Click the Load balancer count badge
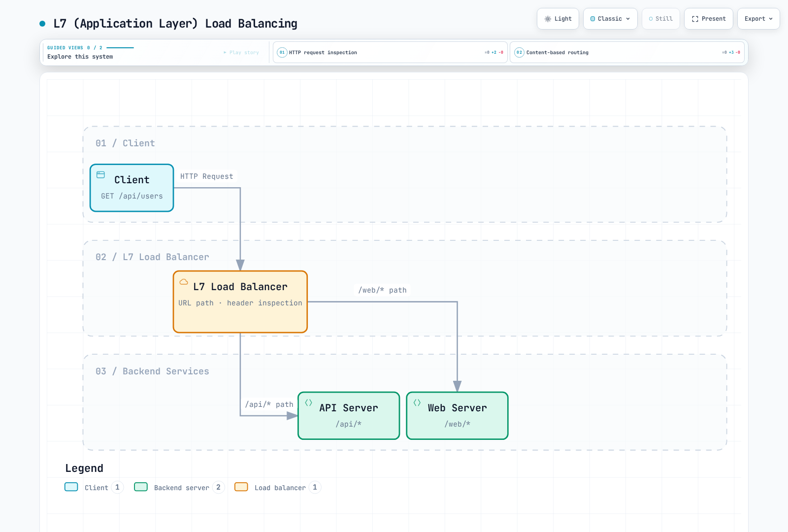This screenshot has width=788, height=532. [x=315, y=487]
